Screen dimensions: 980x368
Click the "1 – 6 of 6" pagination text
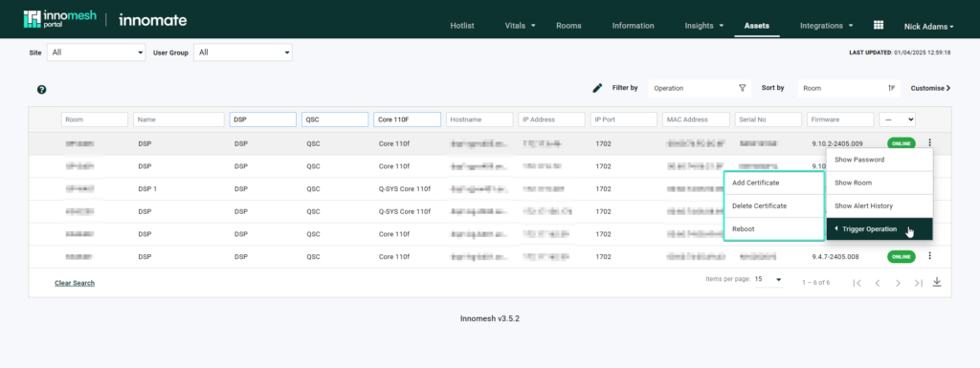coord(815,283)
